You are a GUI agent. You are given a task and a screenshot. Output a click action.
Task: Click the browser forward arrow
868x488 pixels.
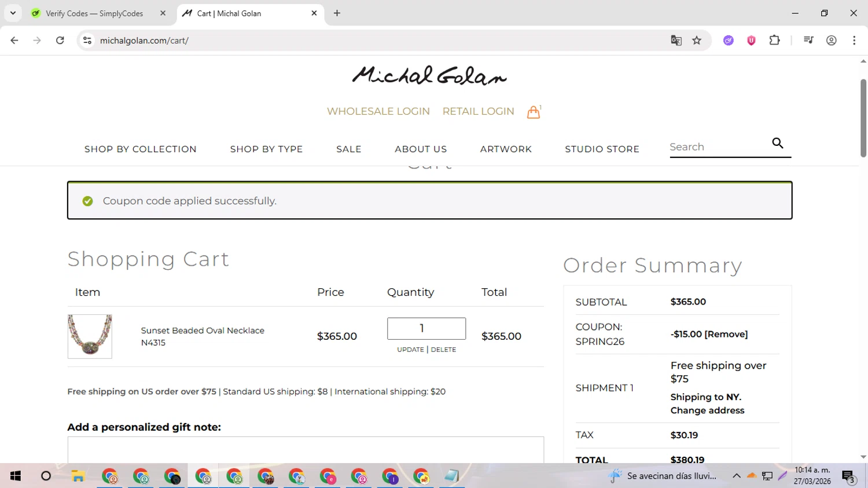pyautogui.click(x=37, y=41)
